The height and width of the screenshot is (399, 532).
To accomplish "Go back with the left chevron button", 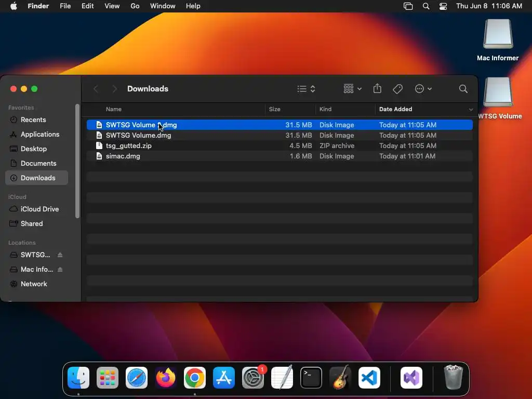I will pyautogui.click(x=96, y=89).
